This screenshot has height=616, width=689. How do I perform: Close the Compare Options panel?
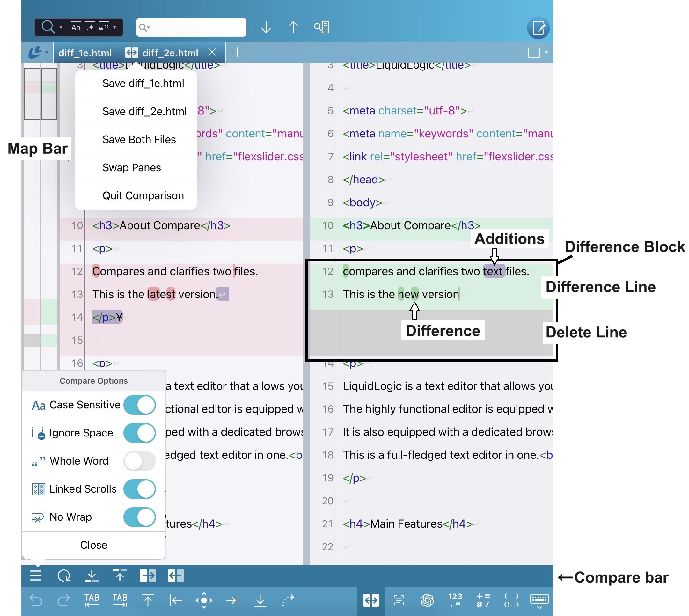point(94,545)
